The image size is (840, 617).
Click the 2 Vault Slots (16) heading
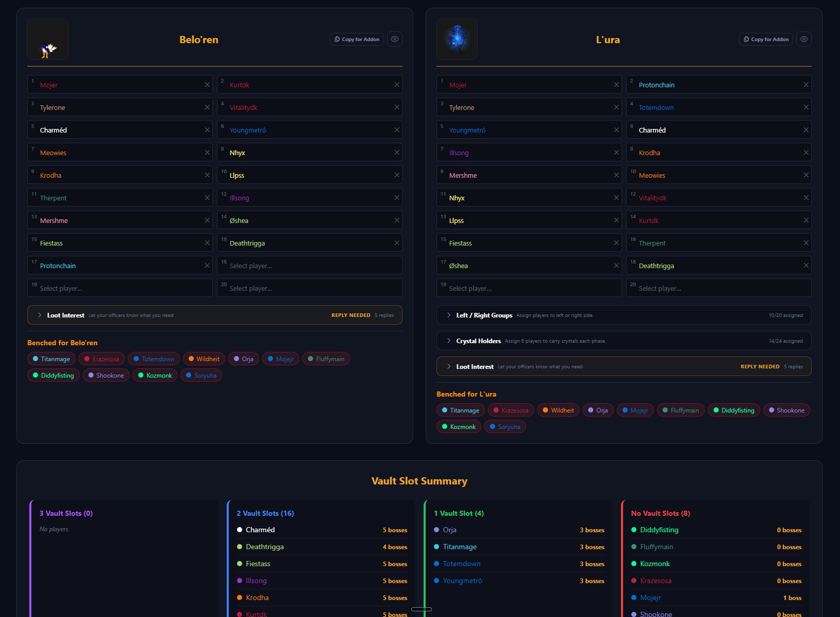pos(265,513)
